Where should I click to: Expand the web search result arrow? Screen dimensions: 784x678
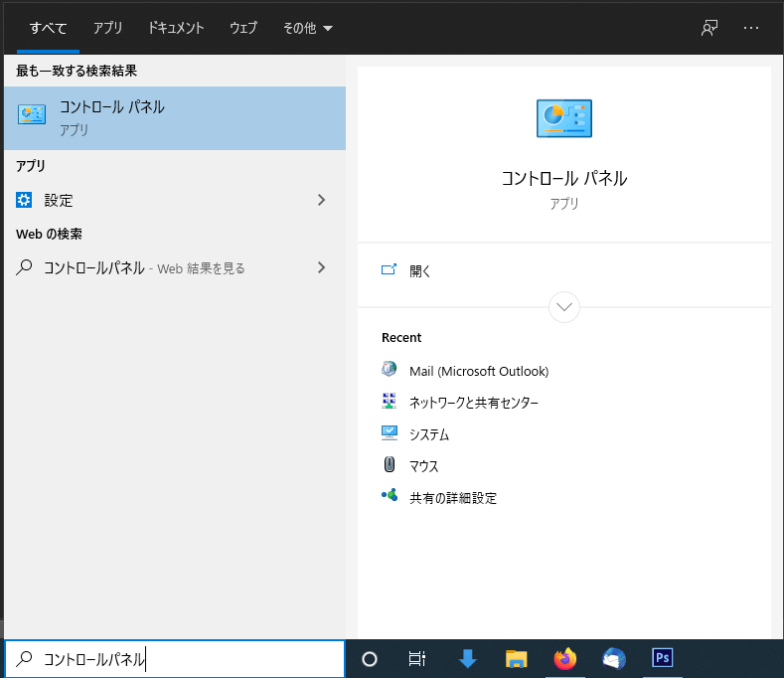click(x=321, y=267)
